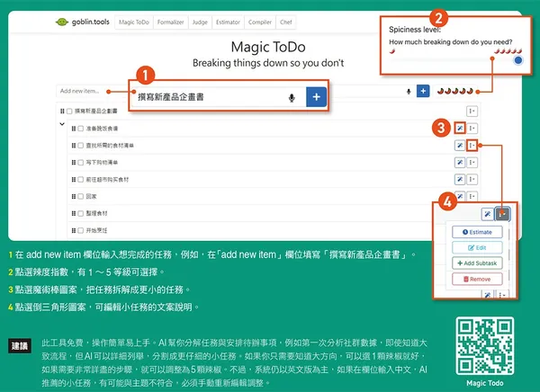Click the drag handle for 前往超市购买食材

(x=74, y=179)
